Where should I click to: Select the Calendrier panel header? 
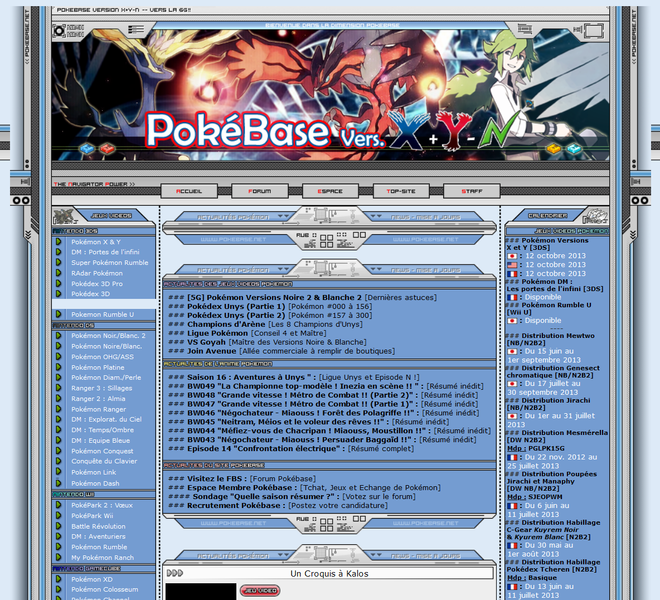(x=547, y=216)
